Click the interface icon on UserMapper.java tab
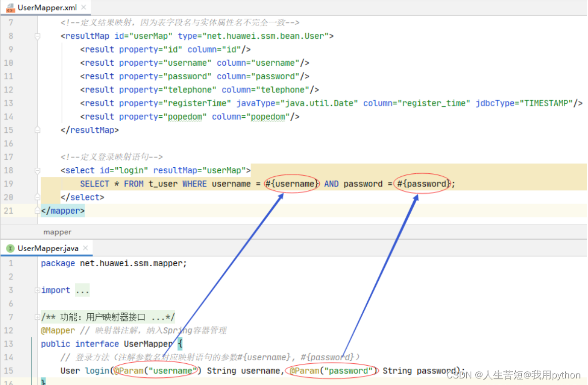588x385 pixels. click(10, 249)
